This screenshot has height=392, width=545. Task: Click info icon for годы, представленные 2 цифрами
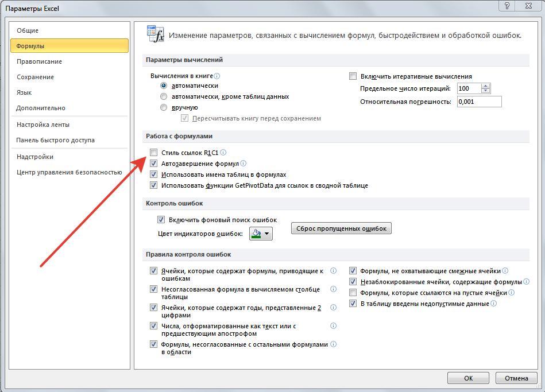[333, 308]
